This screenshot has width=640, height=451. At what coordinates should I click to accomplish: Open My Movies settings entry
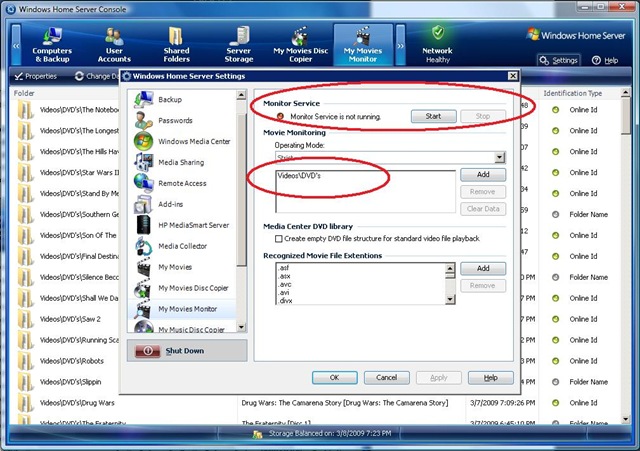click(x=182, y=267)
